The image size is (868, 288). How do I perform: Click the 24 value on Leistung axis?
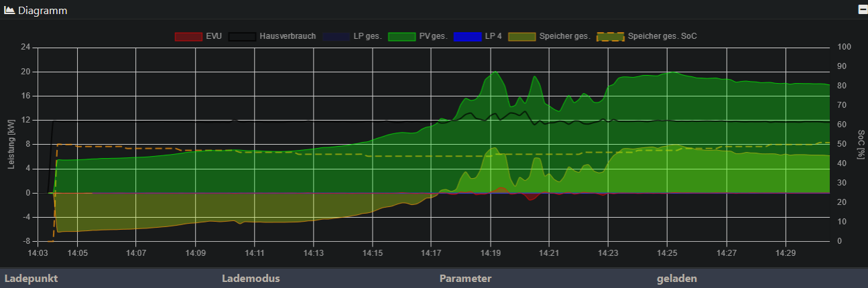pyautogui.click(x=25, y=48)
